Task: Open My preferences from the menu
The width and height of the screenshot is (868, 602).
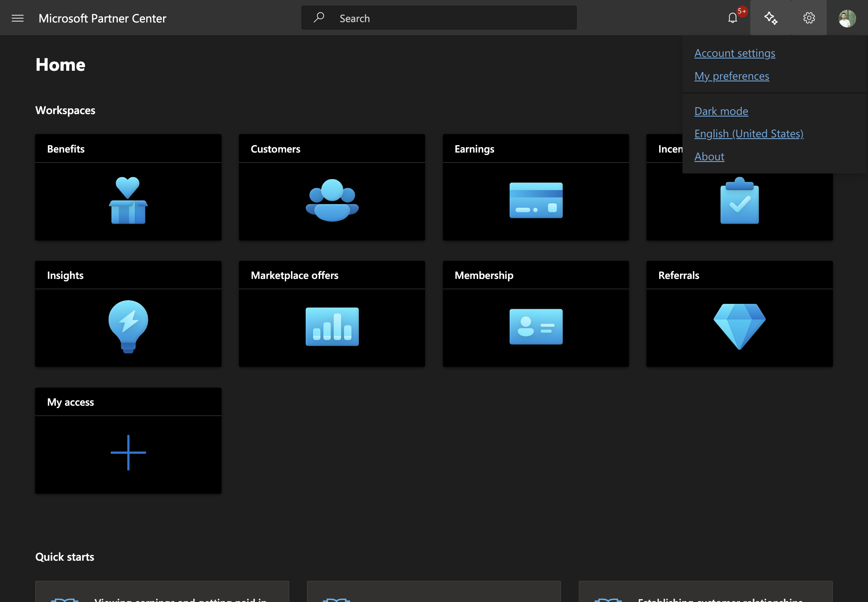Action: pos(732,76)
